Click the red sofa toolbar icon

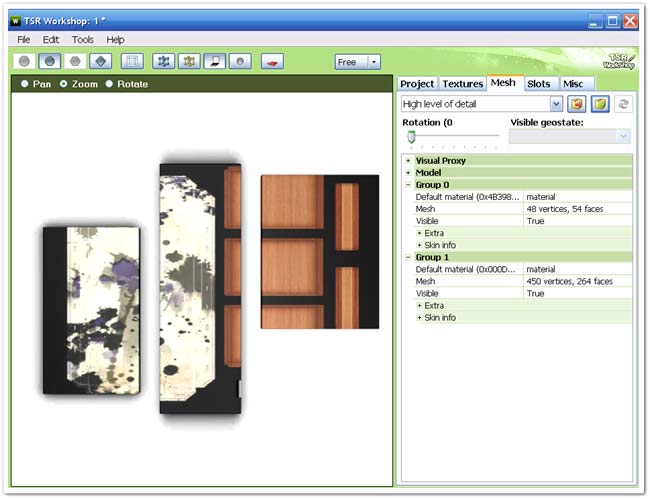[270, 62]
